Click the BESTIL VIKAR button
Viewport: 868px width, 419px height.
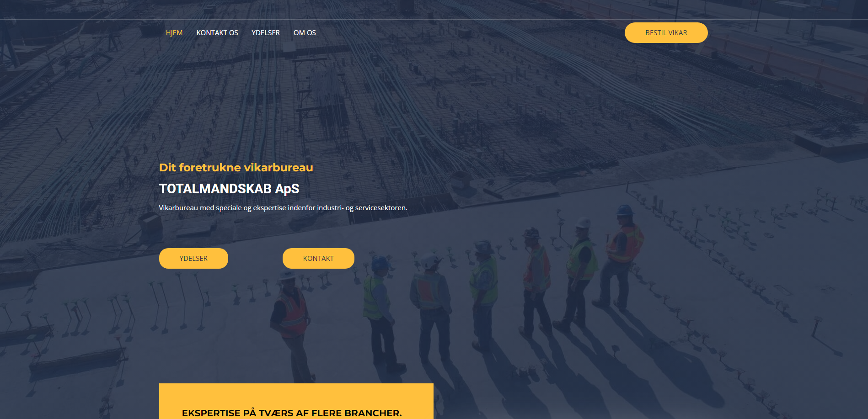pyautogui.click(x=666, y=33)
